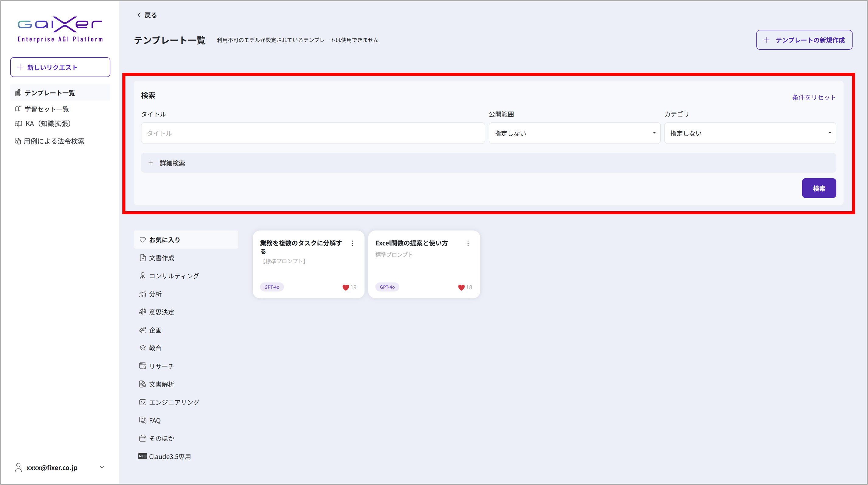
Task: Toggle heart favorite showing 19 likes
Action: coord(346,287)
